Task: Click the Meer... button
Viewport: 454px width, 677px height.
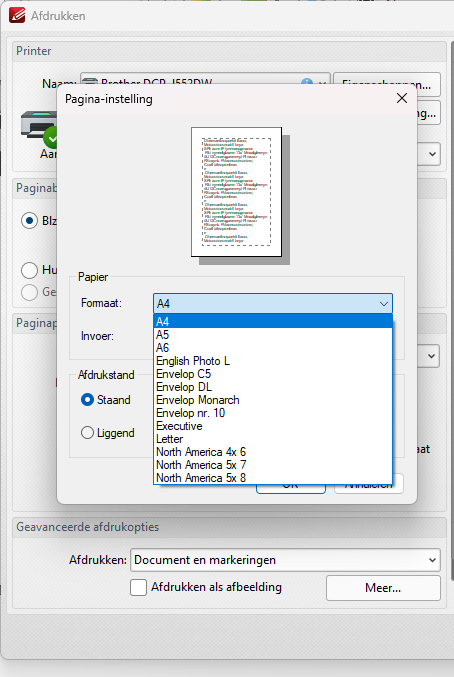Action: pyautogui.click(x=383, y=588)
